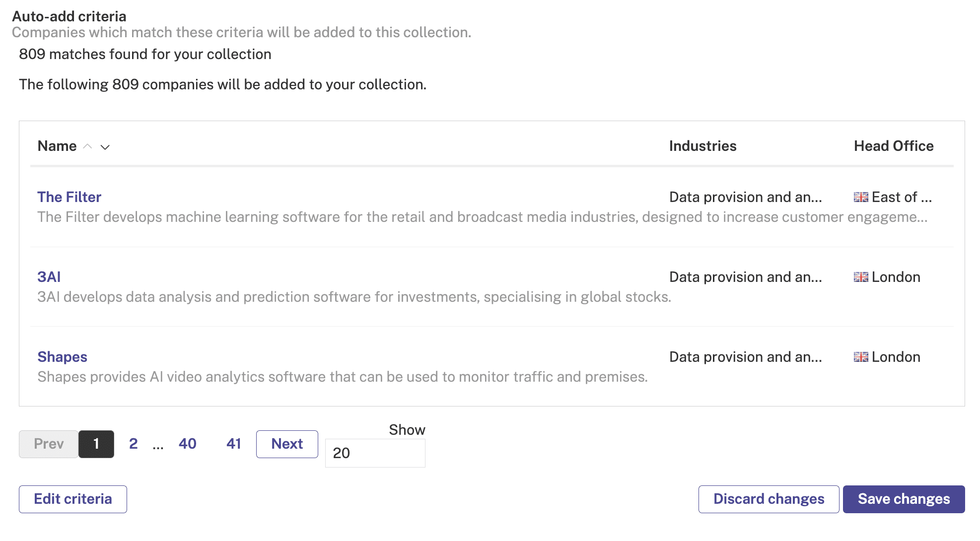The height and width of the screenshot is (541, 980).
Task: Jump to page 41 of results
Action: point(234,444)
